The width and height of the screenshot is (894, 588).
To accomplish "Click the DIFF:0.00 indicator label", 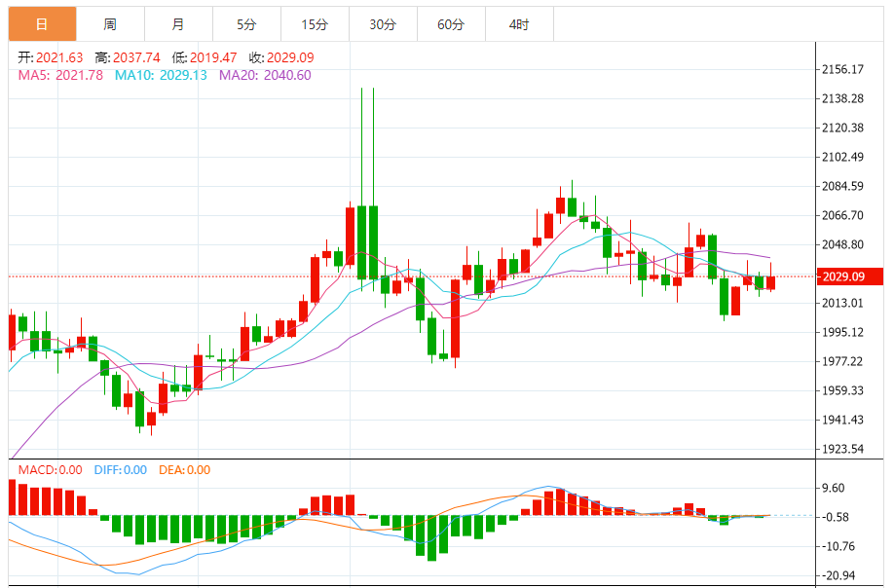I will click(x=121, y=470).
